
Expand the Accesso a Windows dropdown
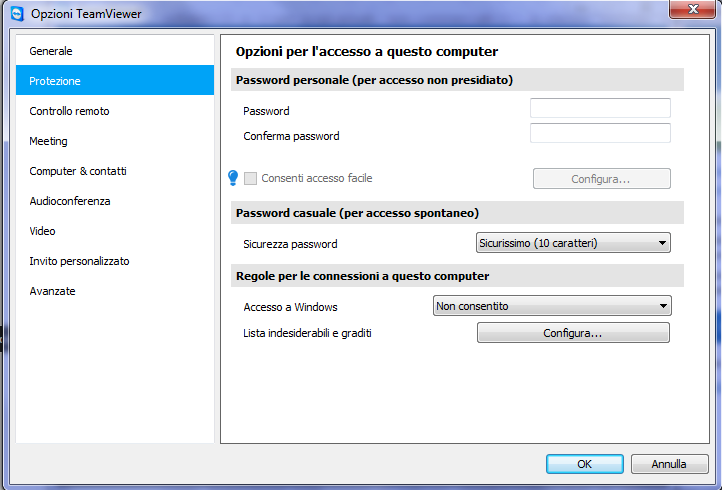[x=552, y=306]
